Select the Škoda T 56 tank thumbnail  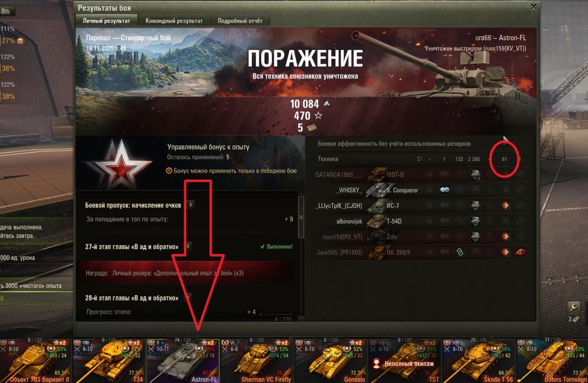tap(478, 360)
